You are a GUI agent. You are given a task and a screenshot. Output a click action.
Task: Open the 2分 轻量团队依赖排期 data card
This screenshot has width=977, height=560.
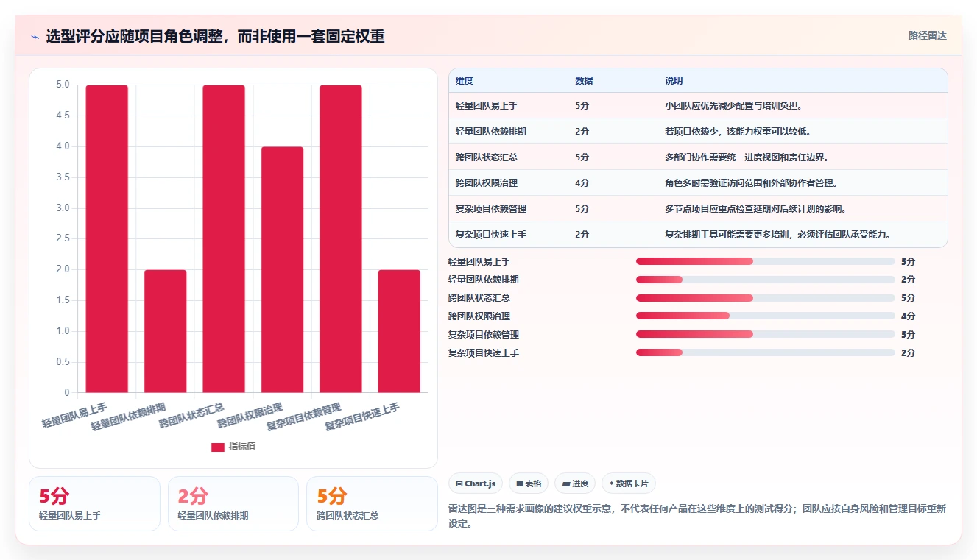[233, 503]
